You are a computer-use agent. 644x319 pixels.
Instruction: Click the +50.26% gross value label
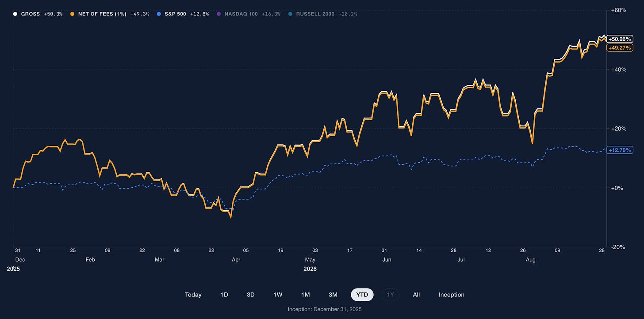tap(620, 39)
